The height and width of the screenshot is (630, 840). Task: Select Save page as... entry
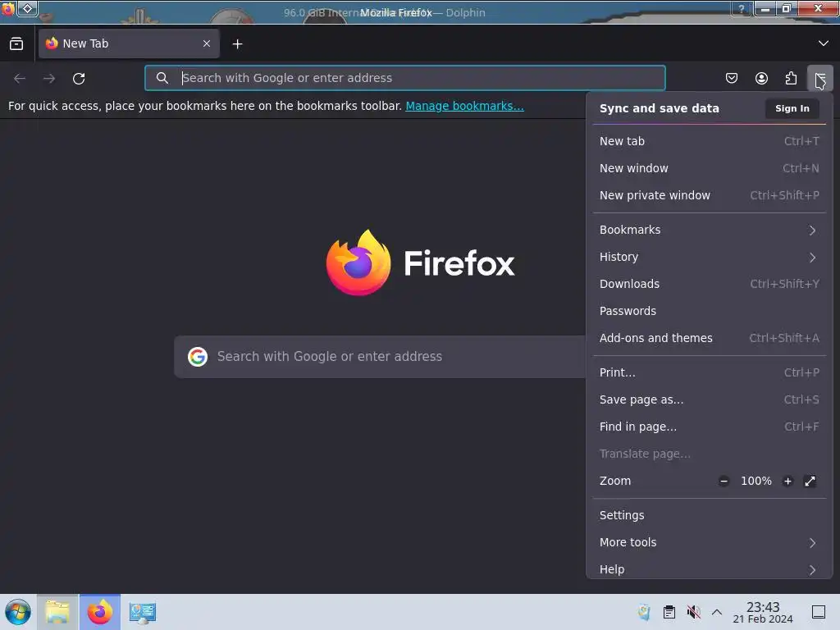(710, 399)
